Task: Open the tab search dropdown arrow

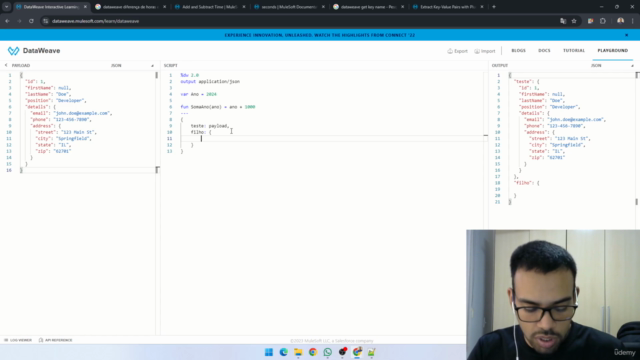Action: 7,7
